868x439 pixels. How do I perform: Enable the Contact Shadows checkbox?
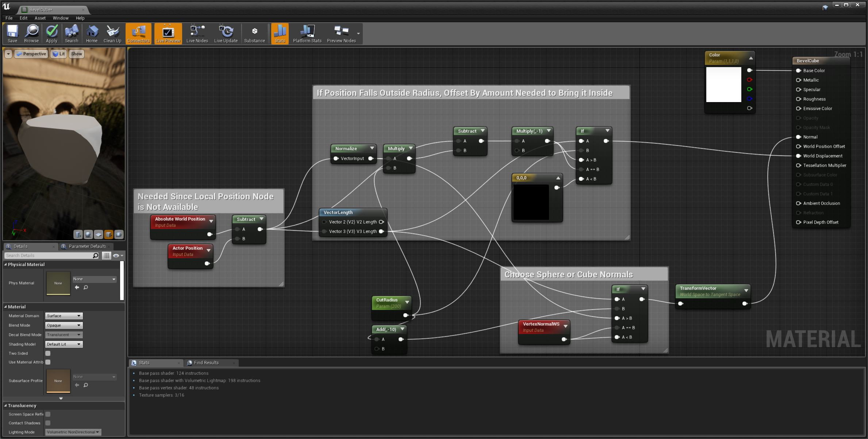(48, 423)
